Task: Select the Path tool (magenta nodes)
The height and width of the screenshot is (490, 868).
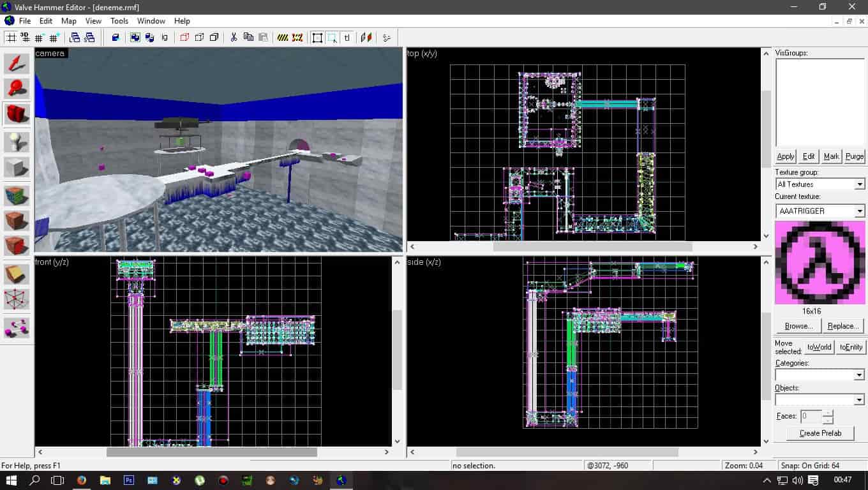Action: tap(17, 327)
